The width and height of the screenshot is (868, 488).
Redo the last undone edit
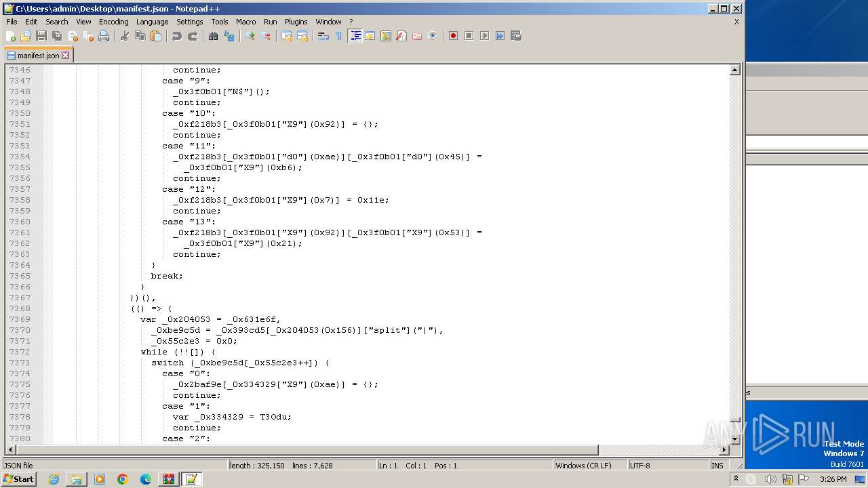(x=193, y=36)
